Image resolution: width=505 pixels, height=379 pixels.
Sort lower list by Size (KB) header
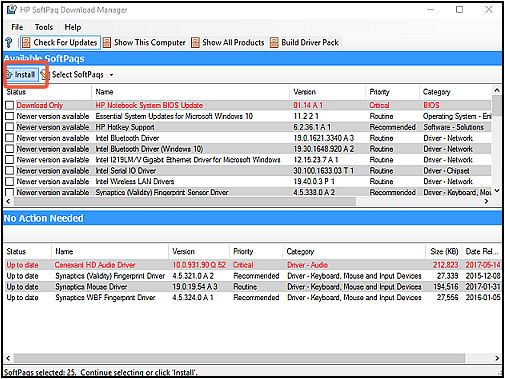(x=444, y=251)
